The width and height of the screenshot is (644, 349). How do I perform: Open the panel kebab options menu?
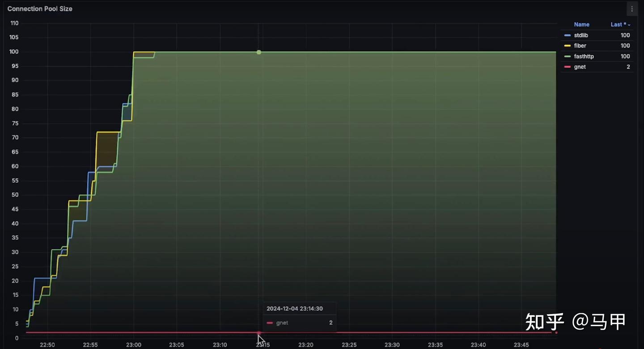632,8
